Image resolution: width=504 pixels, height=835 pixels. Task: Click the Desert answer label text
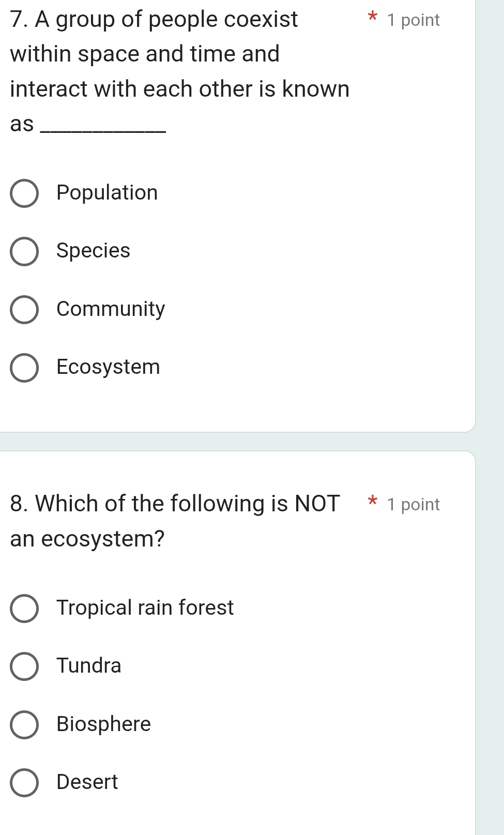(86, 782)
